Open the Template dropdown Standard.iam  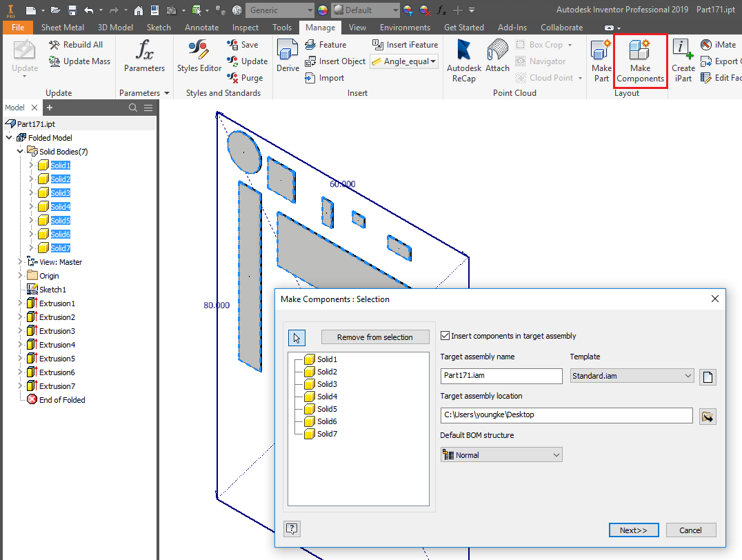point(632,376)
